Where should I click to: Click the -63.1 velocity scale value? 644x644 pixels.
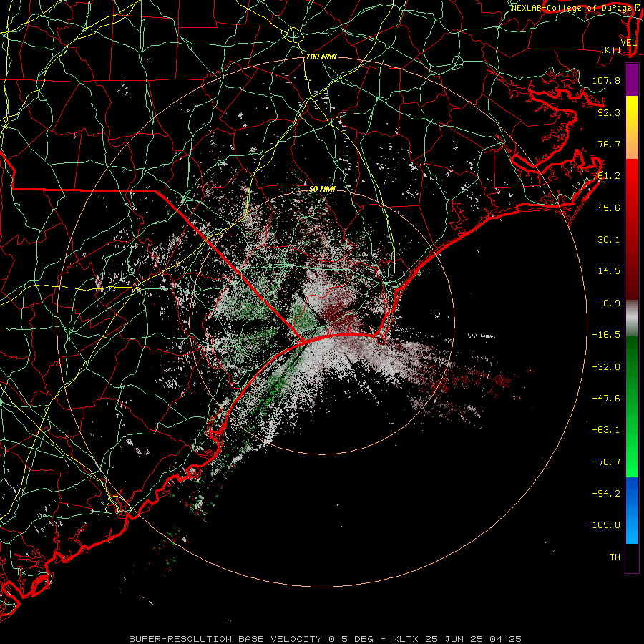pyautogui.click(x=606, y=430)
